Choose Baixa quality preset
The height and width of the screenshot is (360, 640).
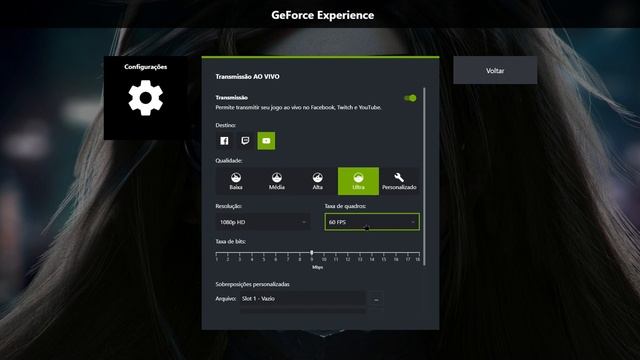pos(236,181)
